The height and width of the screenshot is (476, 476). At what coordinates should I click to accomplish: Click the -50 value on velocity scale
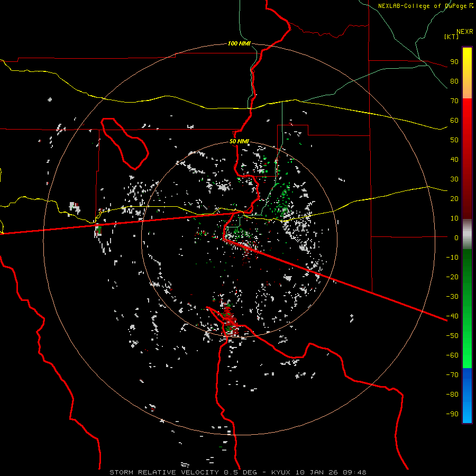[x=452, y=336]
